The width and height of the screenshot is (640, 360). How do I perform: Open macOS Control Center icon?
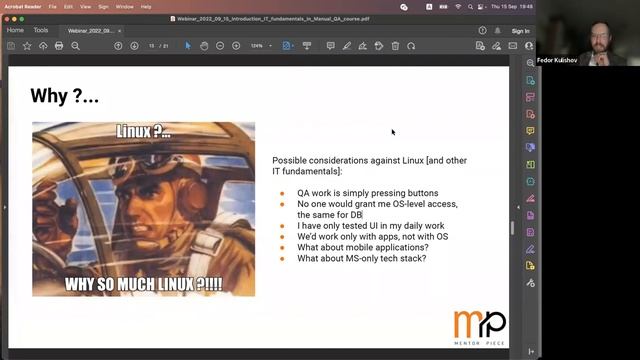482,7
